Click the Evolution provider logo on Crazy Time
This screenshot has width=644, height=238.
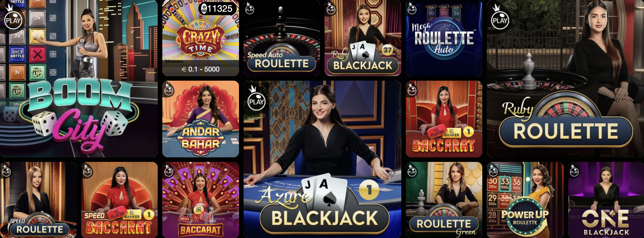coord(174,62)
